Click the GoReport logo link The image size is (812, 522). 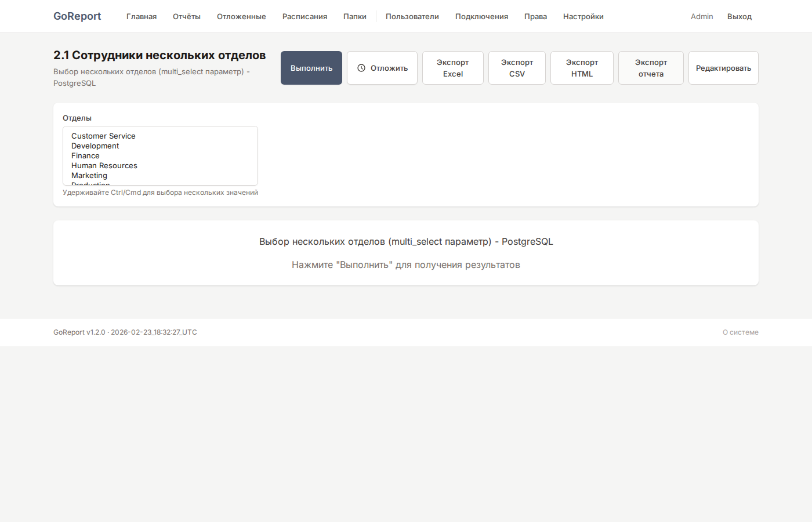pos(77,16)
